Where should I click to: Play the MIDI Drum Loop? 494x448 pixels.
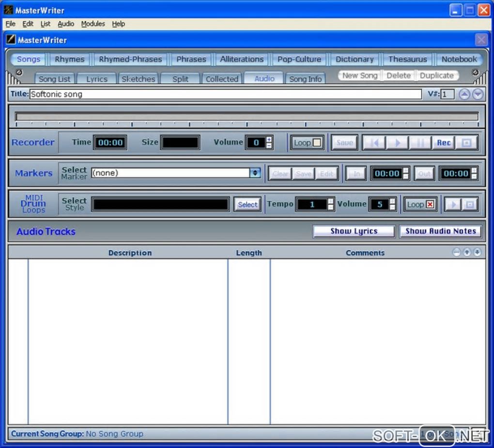click(x=453, y=204)
